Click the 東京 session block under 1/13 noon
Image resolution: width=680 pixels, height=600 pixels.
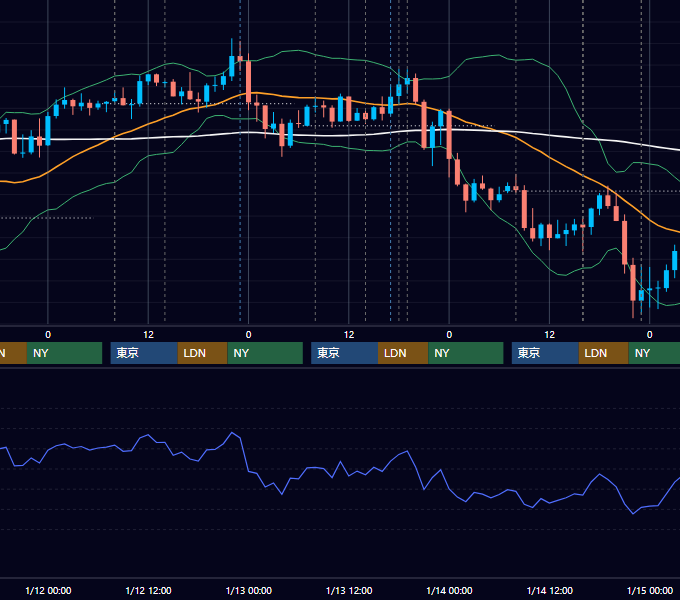[344, 353]
